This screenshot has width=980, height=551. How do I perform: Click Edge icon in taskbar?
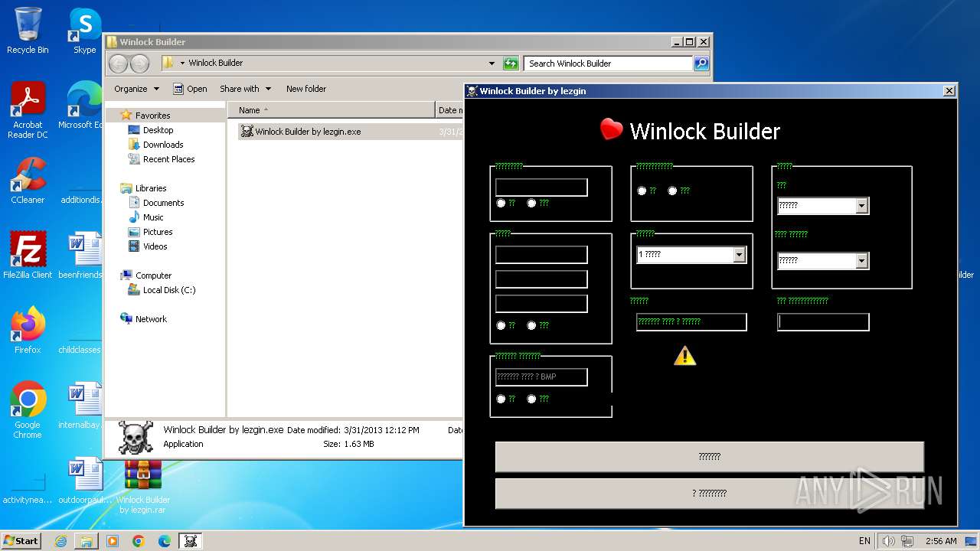165,541
